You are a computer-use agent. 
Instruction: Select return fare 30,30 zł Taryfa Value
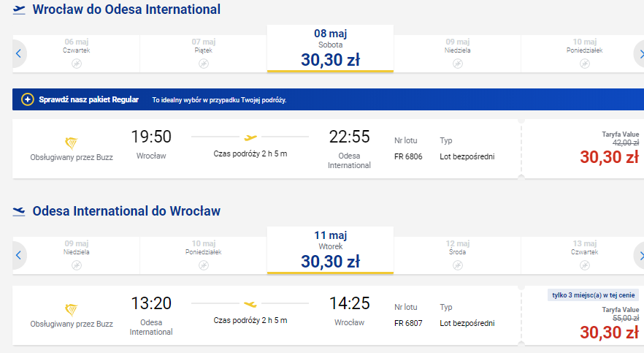[609, 333]
